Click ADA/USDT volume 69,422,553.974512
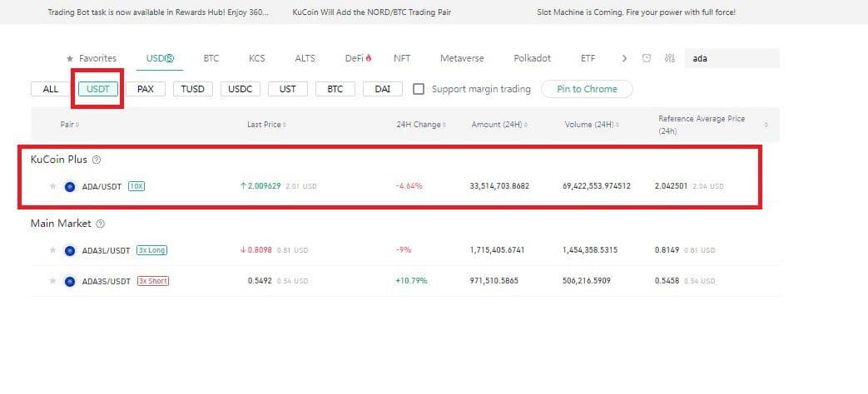The image size is (868, 394). [x=596, y=186]
